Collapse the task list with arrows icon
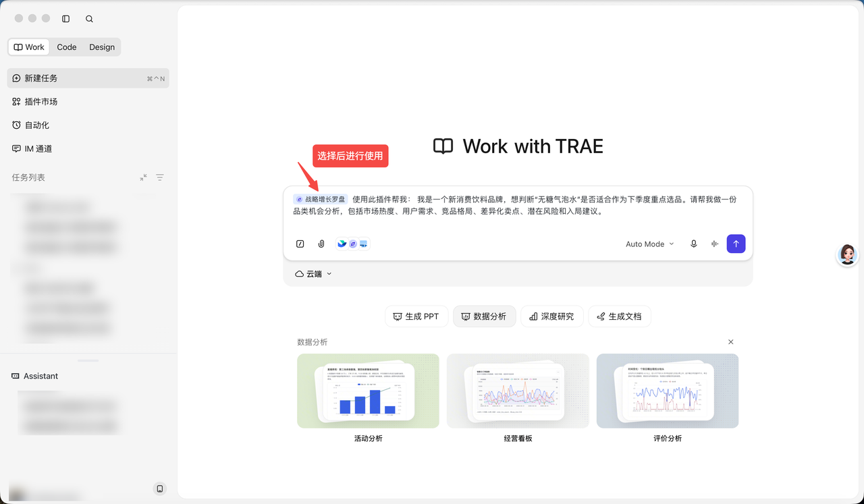The image size is (864, 504). pos(143,177)
